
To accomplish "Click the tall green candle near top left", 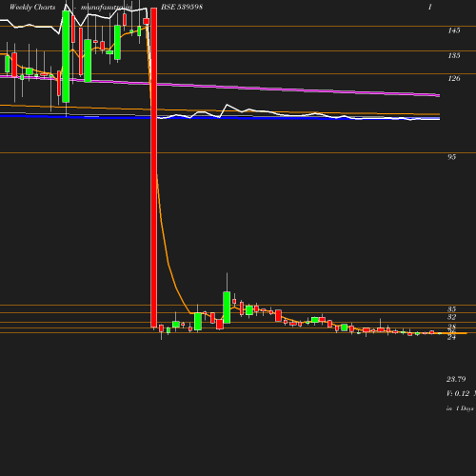I will pos(66,56).
